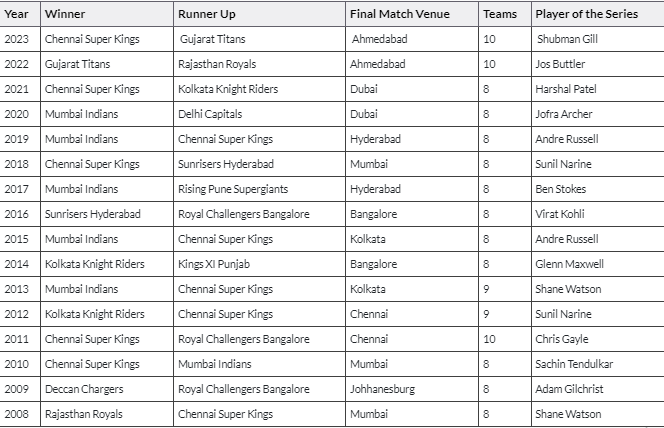Click the Virat Kohli cell
This screenshot has height=428, width=664.
pyautogui.click(x=563, y=214)
